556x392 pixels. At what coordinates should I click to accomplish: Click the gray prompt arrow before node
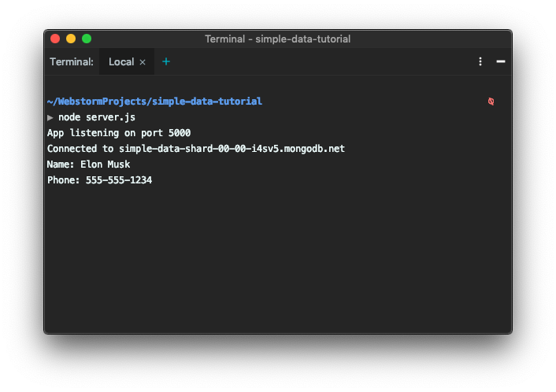[50, 117]
